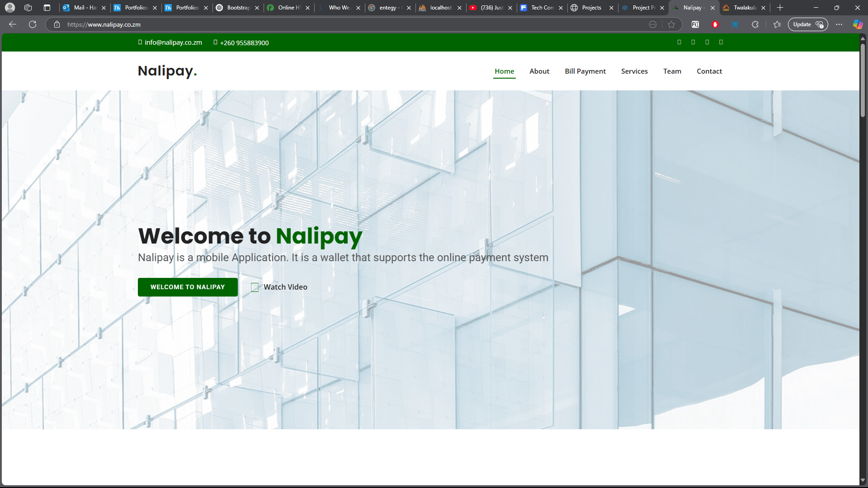Open the About nav item
This screenshot has width=868, height=488.
tap(539, 71)
